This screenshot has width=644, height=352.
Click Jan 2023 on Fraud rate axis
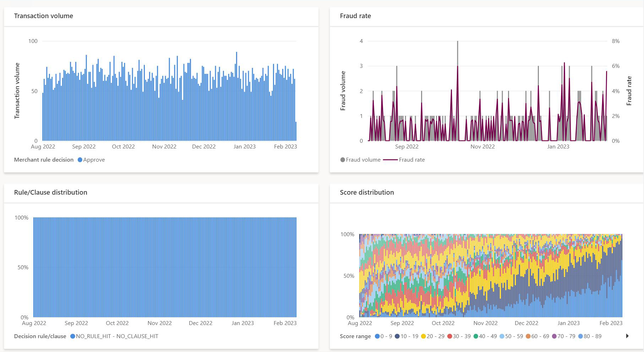[558, 147]
